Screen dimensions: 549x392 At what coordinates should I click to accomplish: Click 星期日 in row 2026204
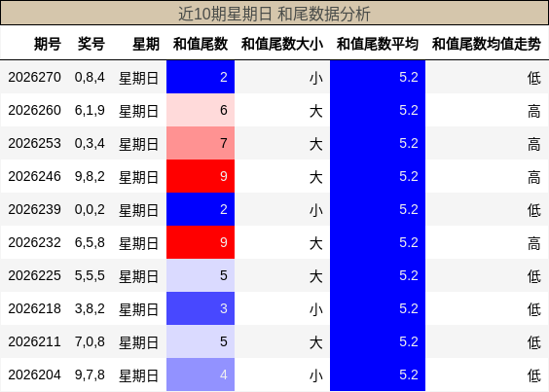click(x=138, y=375)
